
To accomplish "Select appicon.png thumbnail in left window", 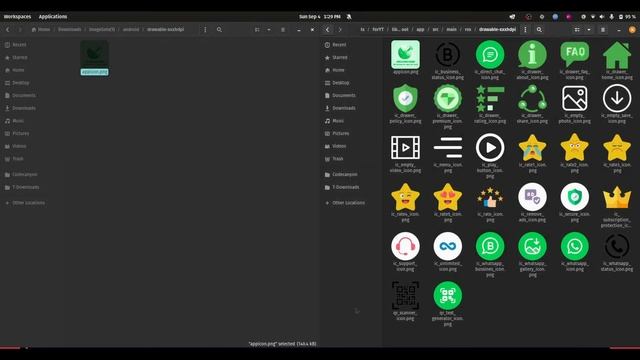I will 94,54.
